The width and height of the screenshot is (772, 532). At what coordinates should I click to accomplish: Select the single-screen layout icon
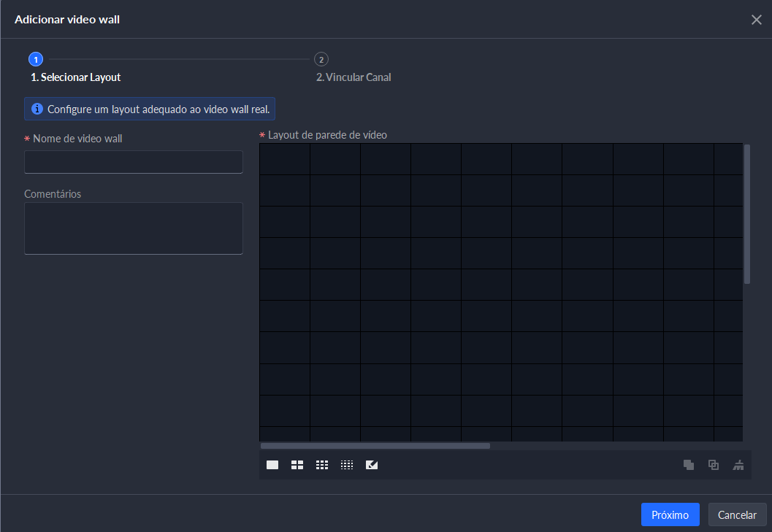tap(272, 465)
